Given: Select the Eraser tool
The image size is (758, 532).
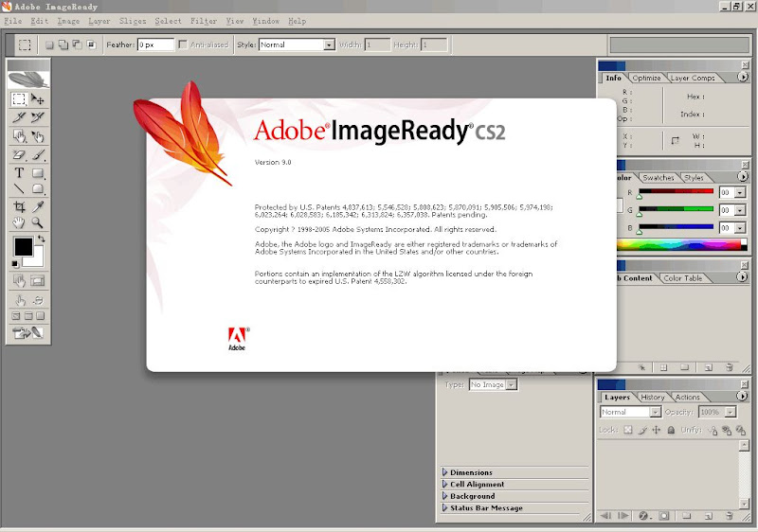Looking at the screenshot, I should (19, 154).
